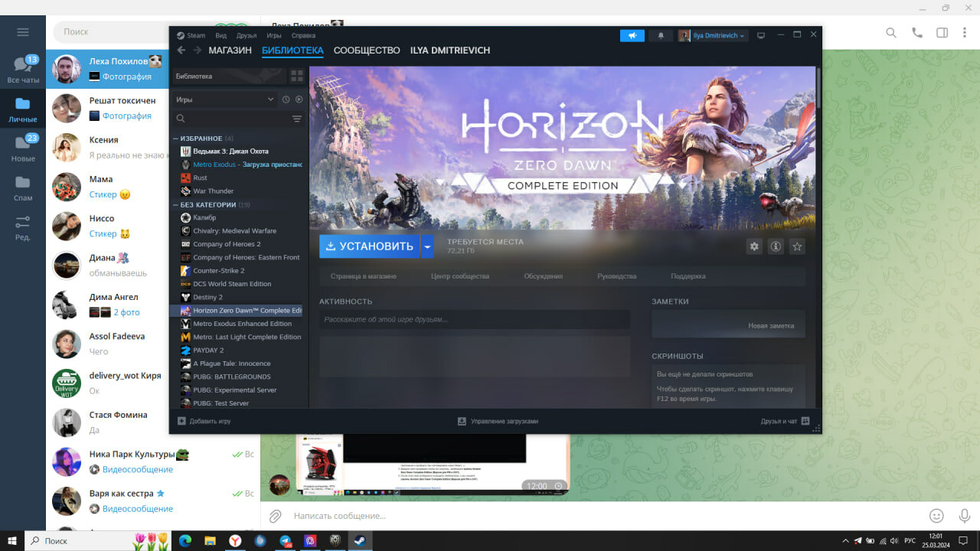
Task: Show game info icon for Horizon Zero Dawn
Action: [776, 246]
